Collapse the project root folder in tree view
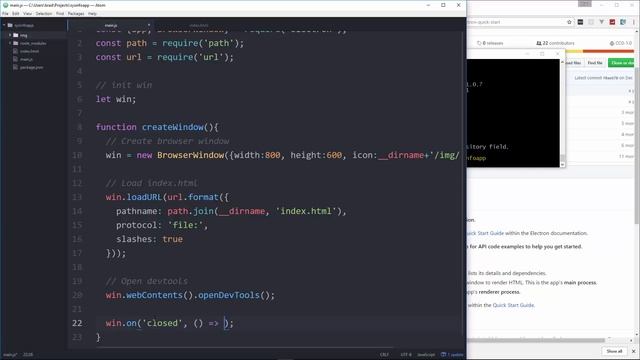This screenshot has width=640, height=360. 4,25
